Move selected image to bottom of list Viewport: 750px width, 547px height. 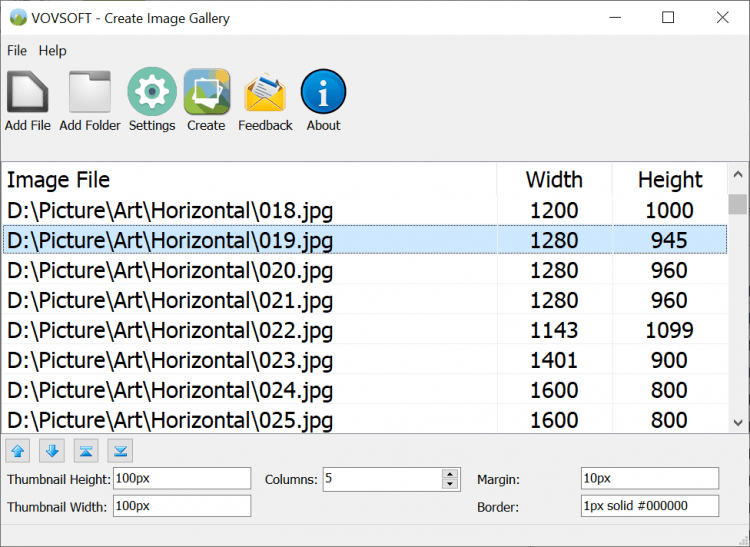pos(120,451)
